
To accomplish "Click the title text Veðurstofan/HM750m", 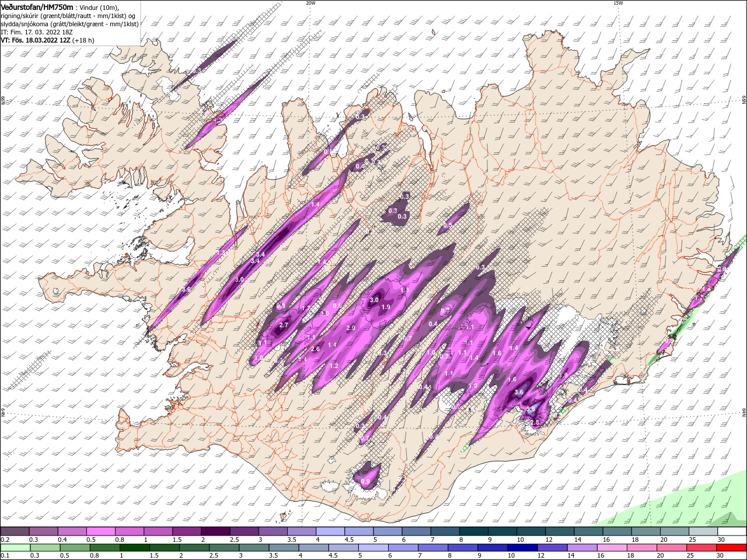I will point(37,7).
